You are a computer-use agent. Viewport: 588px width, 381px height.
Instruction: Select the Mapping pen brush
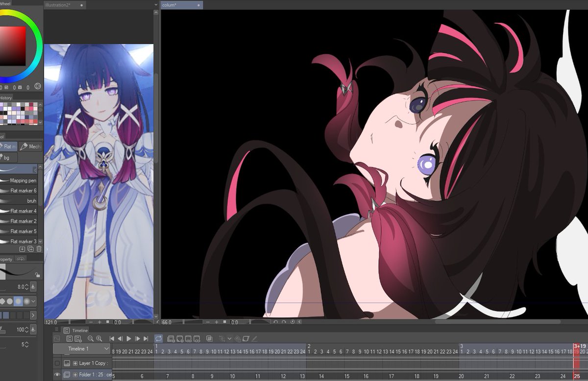click(19, 181)
